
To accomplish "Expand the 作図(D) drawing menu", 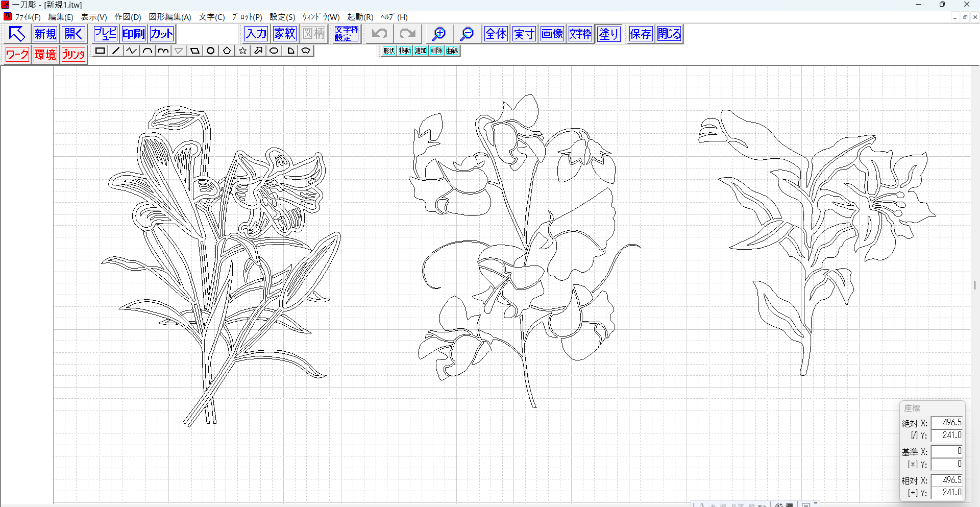I will 128,17.
